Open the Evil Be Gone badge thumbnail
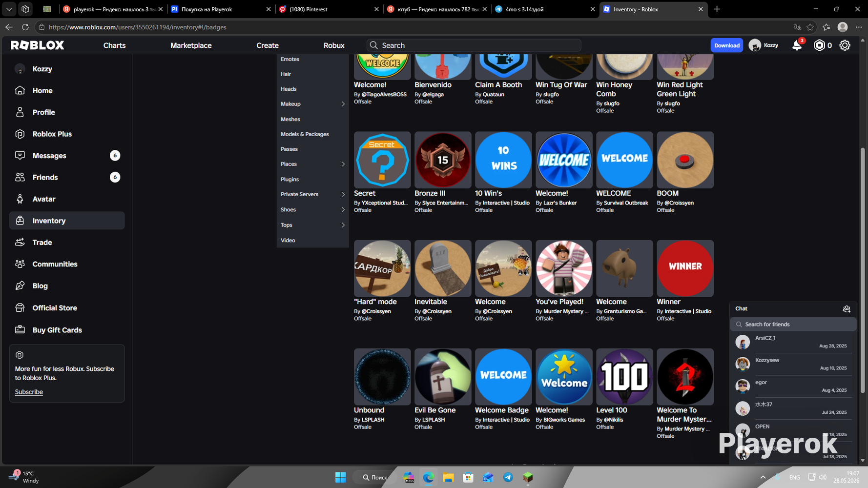The image size is (868, 488). tap(443, 377)
